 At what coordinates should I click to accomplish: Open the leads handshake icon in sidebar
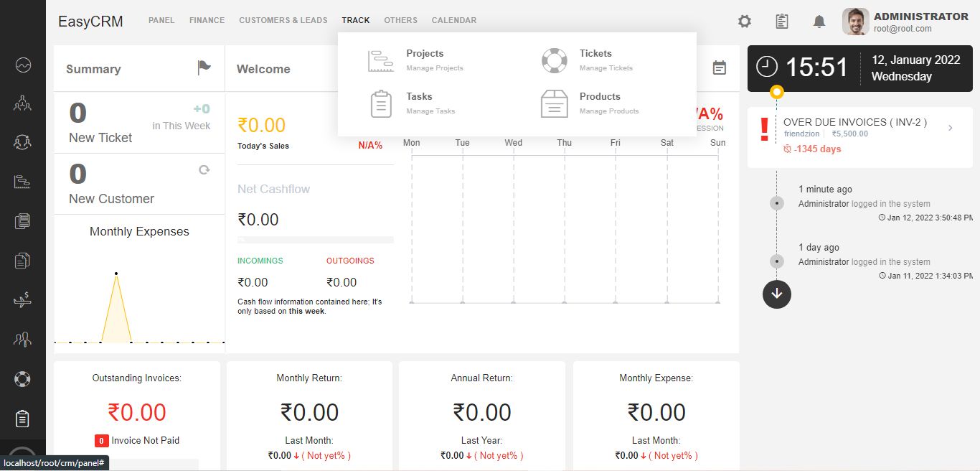coord(23,142)
